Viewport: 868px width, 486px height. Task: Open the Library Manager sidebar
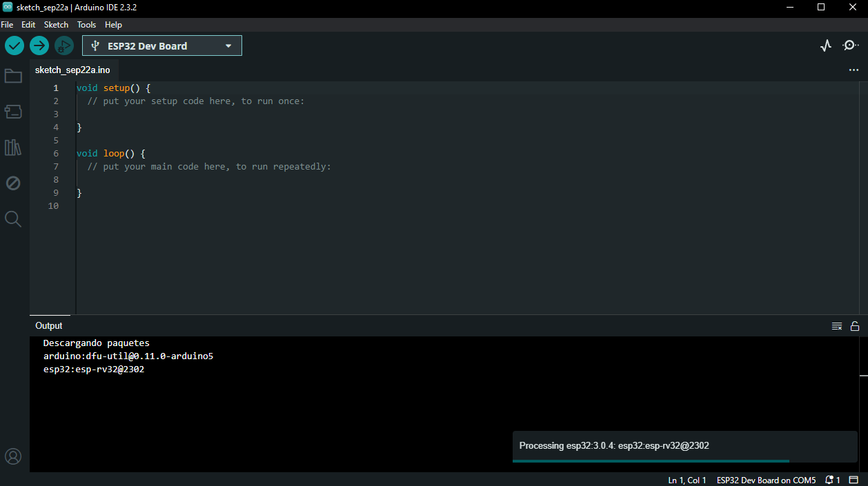pyautogui.click(x=13, y=148)
